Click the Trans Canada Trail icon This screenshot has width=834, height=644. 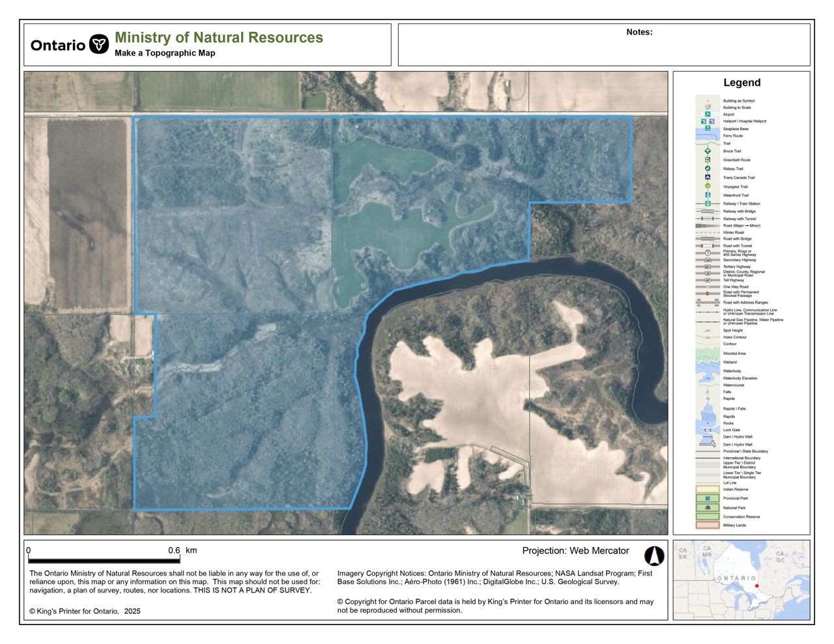pos(708,177)
